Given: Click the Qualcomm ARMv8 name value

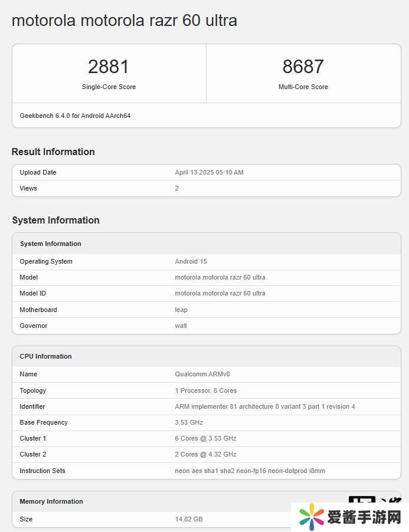Looking at the screenshot, I should (201, 374).
